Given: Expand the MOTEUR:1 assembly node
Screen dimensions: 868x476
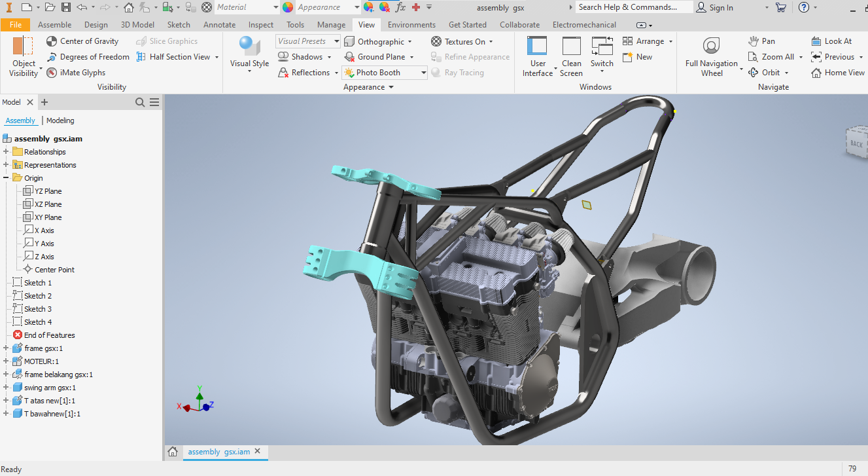Looking at the screenshot, I should 5,361.
